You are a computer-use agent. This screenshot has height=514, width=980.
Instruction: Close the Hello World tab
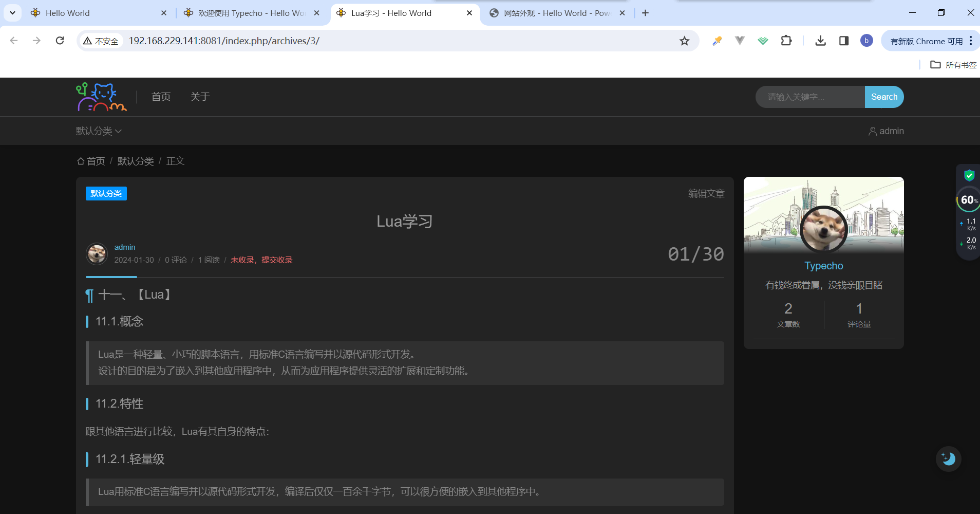pos(164,13)
